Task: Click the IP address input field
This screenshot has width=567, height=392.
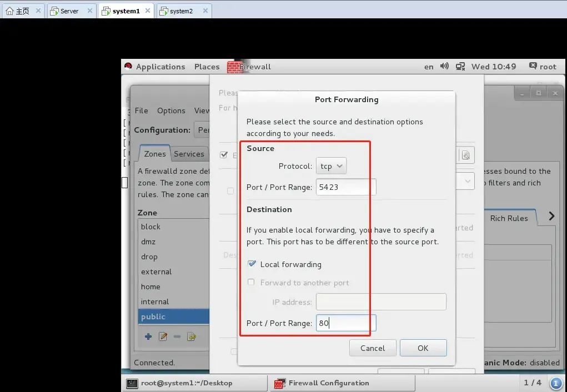Action: 381,301
